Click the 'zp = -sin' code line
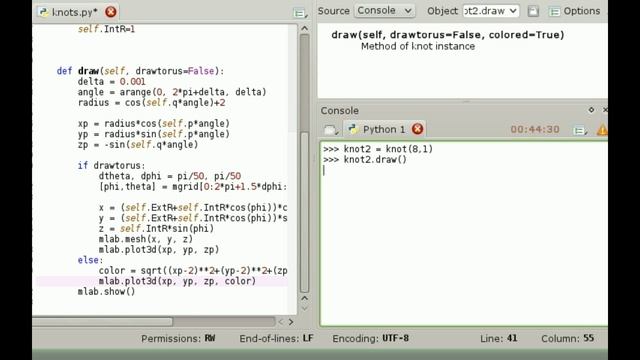The width and height of the screenshot is (640, 360). 138,144
